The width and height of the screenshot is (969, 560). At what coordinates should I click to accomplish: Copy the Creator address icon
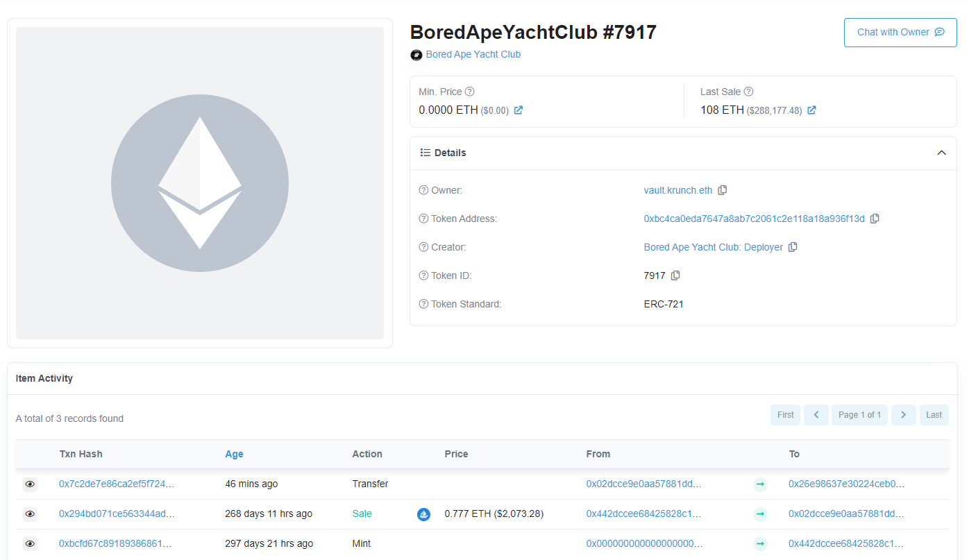[x=793, y=247]
